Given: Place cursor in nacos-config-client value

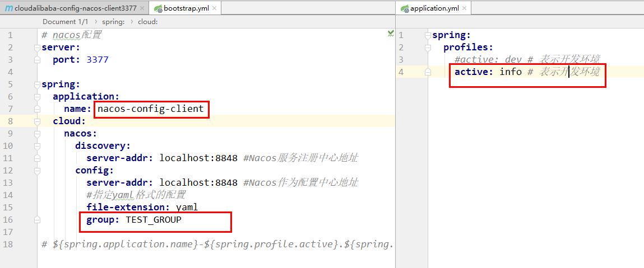Looking at the screenshot, I should pos(150,109).
